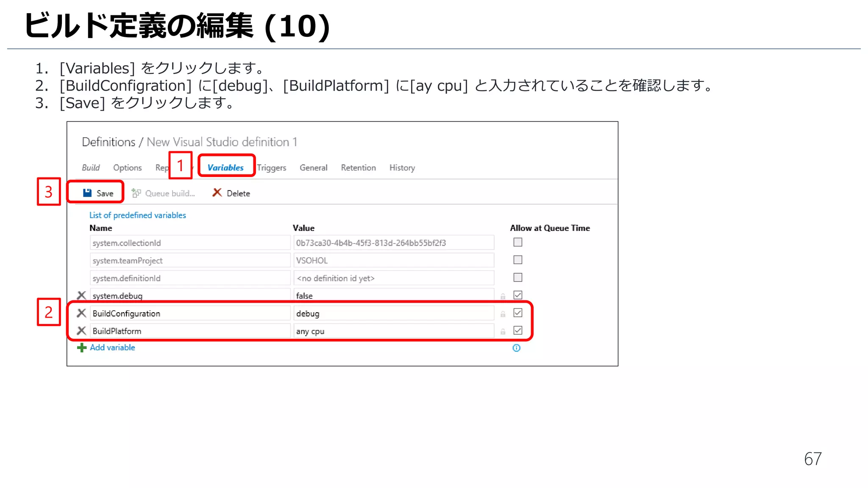
Task: Click the 'Name' column header
Action: coord(101,228)
